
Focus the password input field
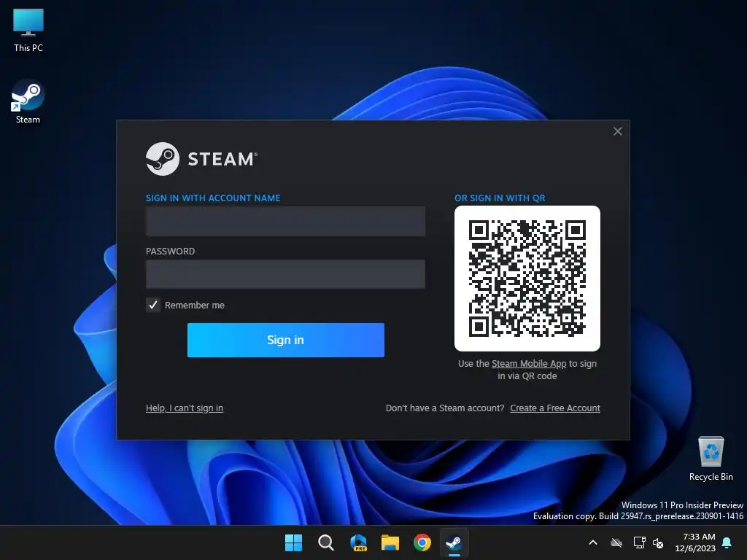pyautogui.click(x=285, y=274)
